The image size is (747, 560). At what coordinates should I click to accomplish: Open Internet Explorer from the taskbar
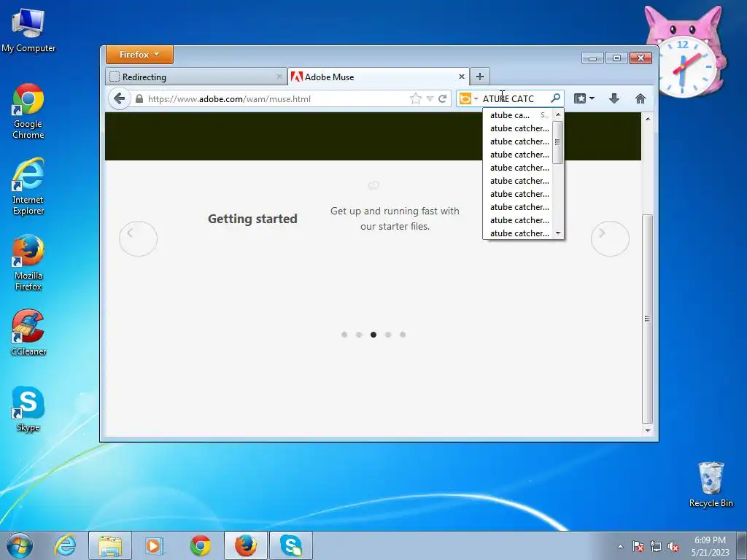click(x=65, y=545)
